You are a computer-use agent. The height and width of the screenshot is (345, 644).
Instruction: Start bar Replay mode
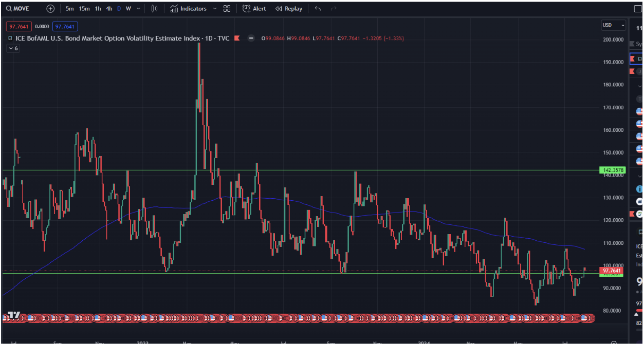pos(289,9)
